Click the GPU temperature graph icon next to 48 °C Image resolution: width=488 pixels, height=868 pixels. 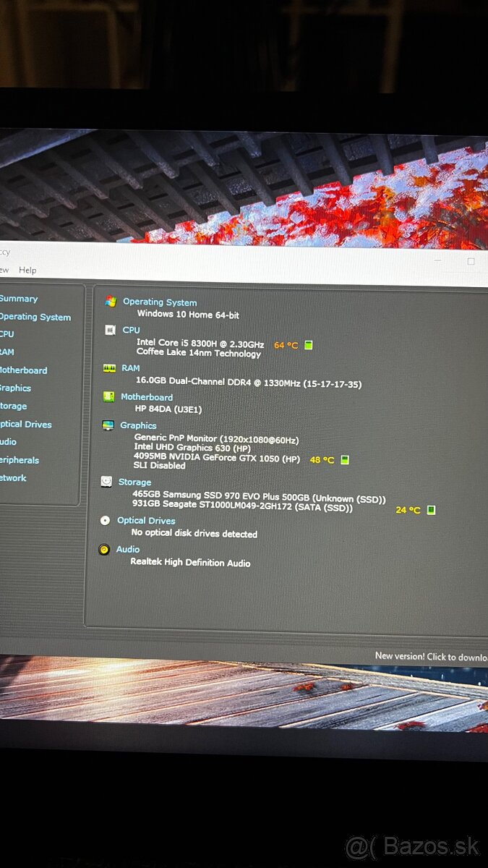(x=345, y=459)
